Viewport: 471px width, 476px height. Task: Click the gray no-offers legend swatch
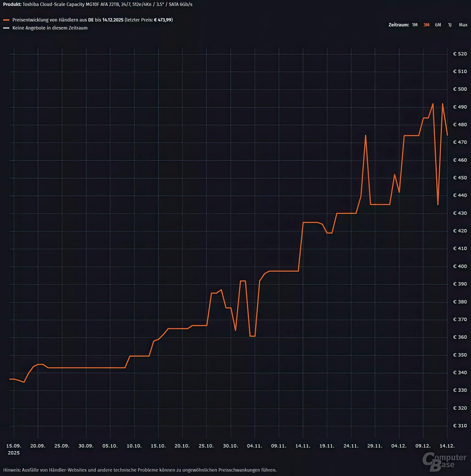[x=6, y=28]
